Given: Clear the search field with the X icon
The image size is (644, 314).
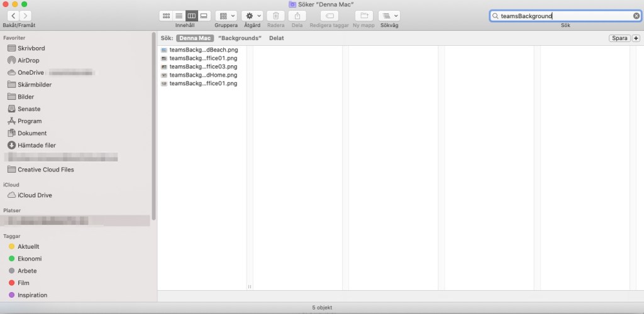Looking at the screenshot, I should pyautogui.click(x=636, y=16).
